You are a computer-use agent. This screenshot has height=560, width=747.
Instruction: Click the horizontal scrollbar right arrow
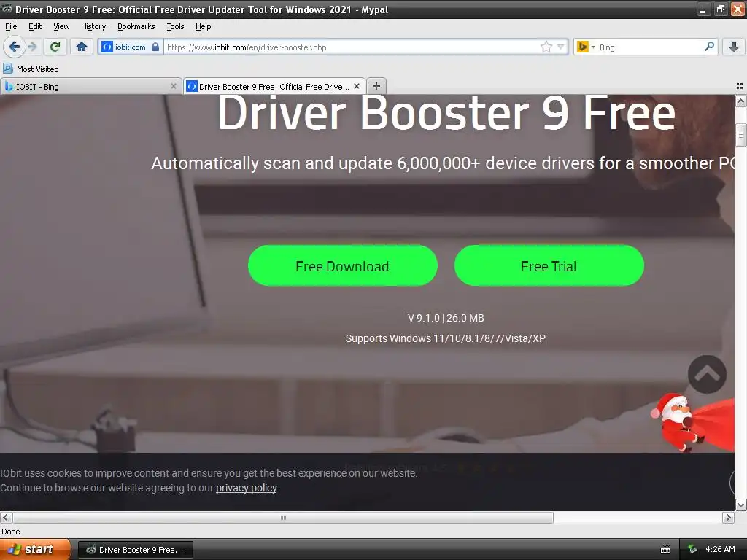tap(728, 517)
